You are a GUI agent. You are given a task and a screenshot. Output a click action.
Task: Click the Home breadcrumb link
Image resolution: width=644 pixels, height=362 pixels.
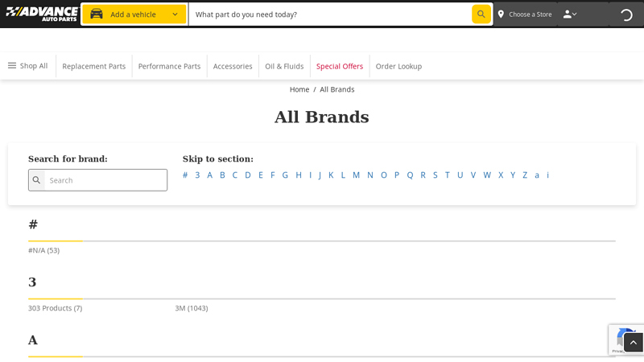pos(299,89)
